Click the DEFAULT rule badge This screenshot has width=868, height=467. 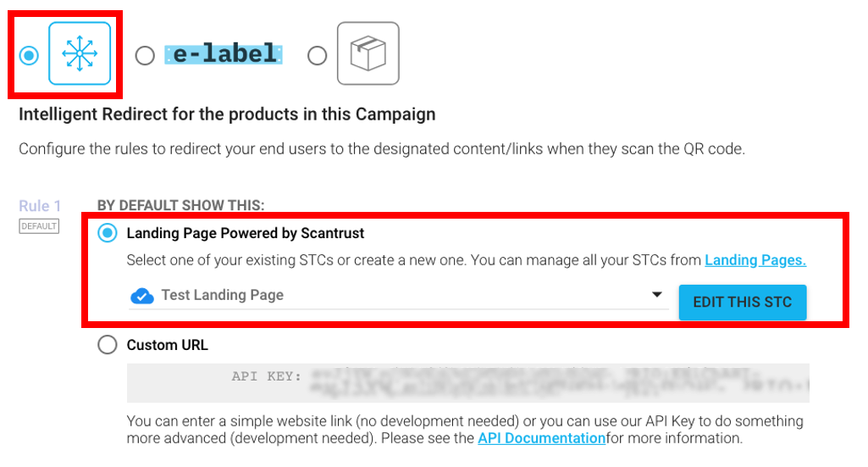39,226
